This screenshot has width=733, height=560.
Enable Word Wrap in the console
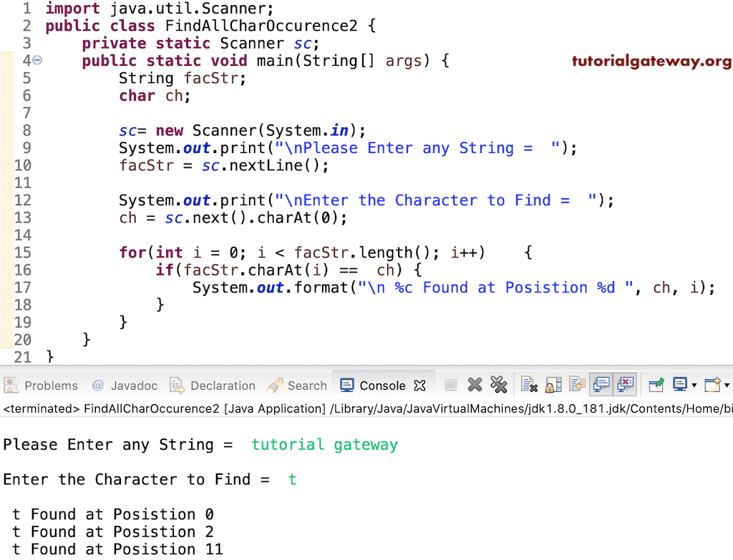point(577,384)
